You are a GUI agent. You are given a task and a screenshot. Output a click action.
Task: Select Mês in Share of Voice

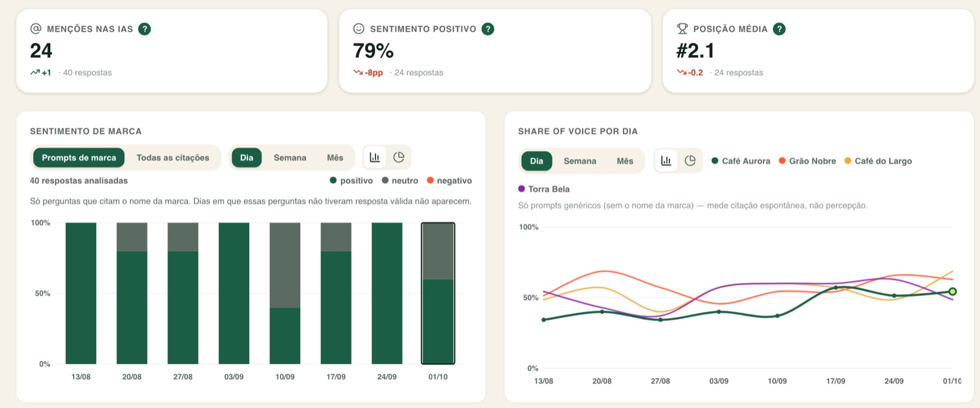click(x=625, y=161)
